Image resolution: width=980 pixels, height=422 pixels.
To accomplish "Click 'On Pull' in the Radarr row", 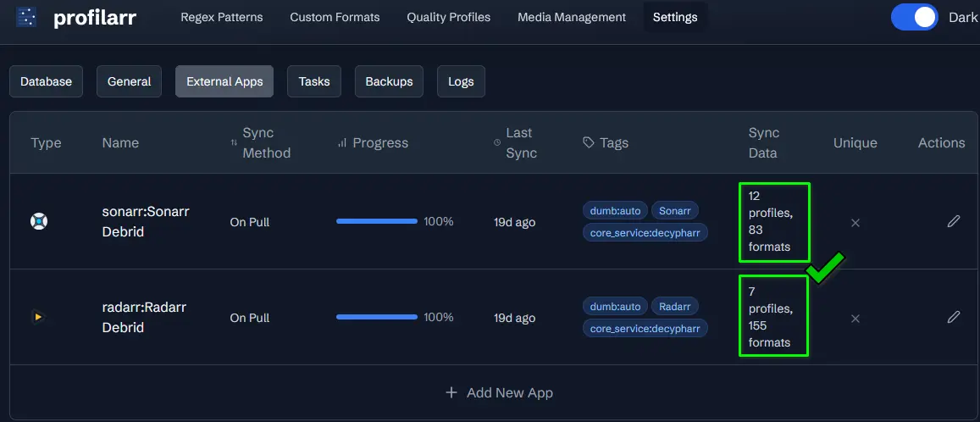I will tap(249, 318).
